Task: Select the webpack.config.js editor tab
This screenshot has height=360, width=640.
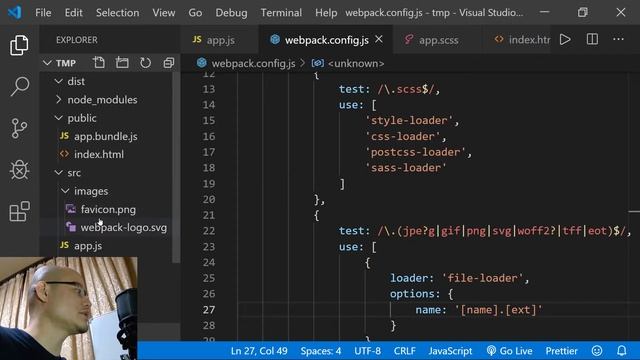Action: click(x=327, y=40)
